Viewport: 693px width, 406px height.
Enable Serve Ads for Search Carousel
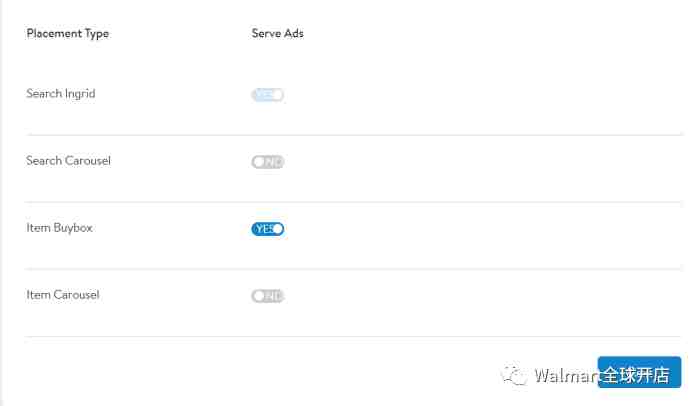click(x=267, y=162)
